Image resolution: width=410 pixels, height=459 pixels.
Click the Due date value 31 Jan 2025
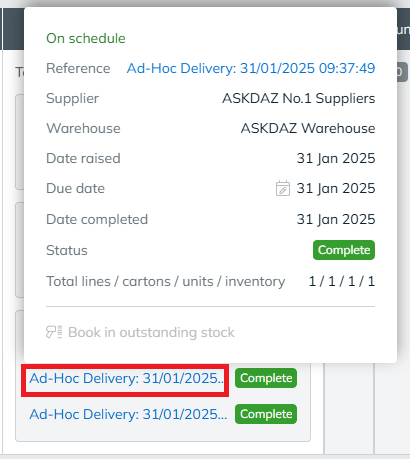[x=336, y=188]
